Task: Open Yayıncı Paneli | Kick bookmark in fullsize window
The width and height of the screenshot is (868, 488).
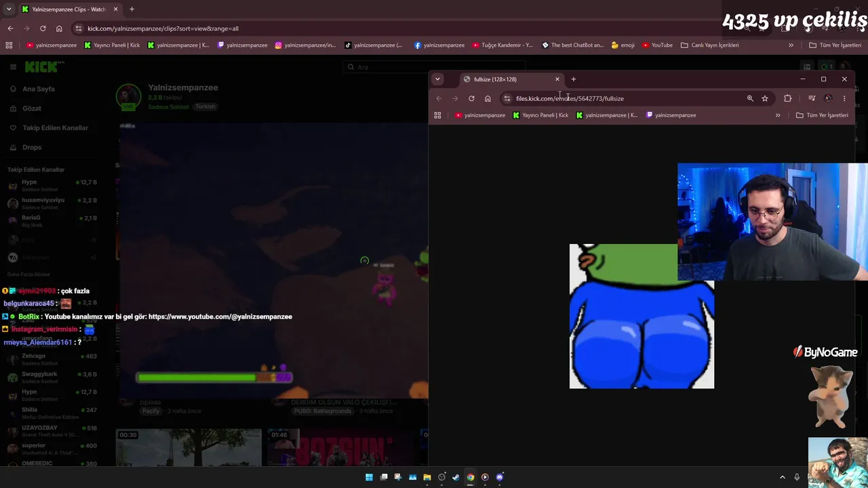Action: pos(540,115)
